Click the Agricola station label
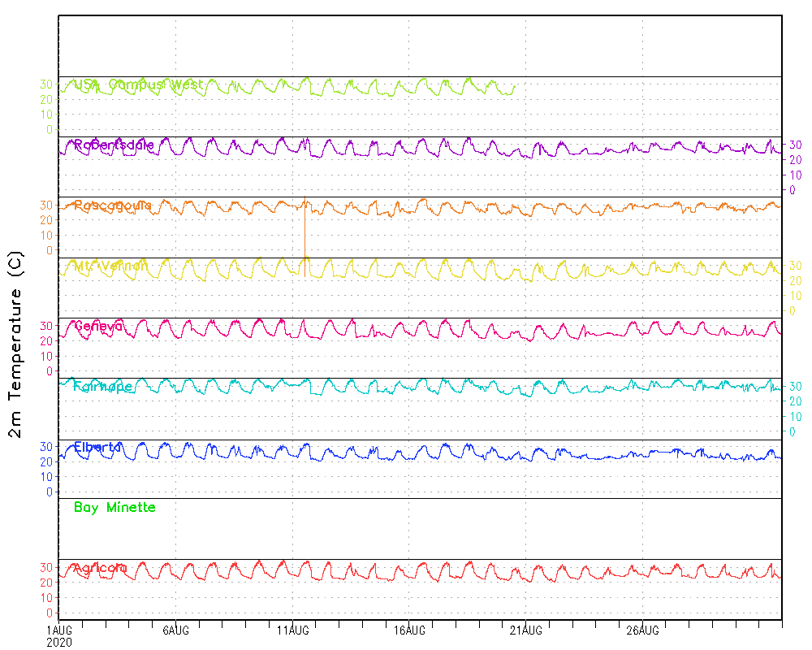812x650 pixels. 100,568
